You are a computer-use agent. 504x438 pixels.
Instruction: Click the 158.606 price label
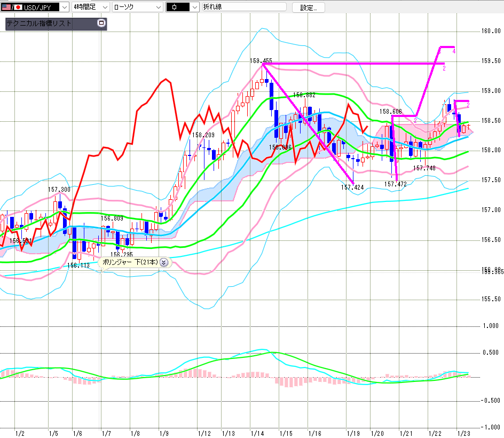(391, 112)
